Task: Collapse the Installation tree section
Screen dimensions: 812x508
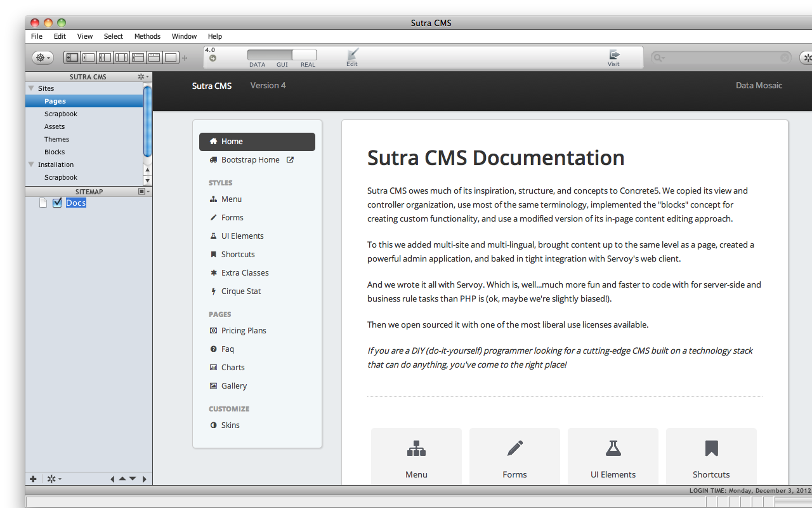Action: [31, 164]
